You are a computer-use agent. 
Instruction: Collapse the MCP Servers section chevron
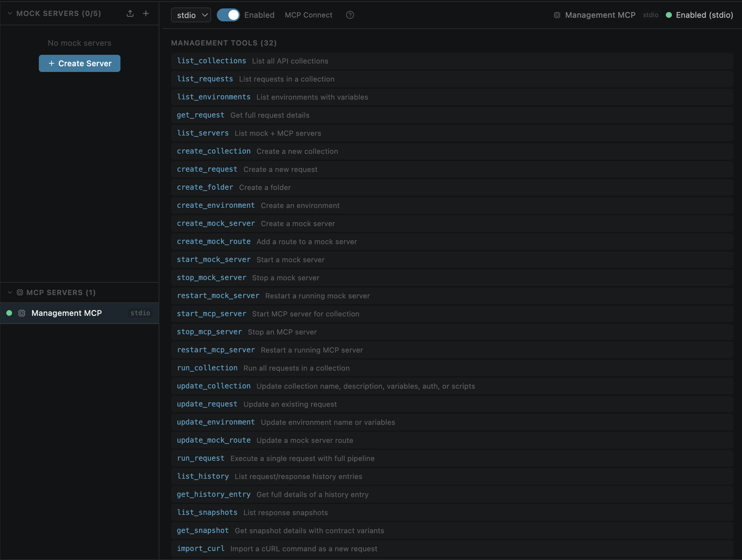click(x=10, y=292)
